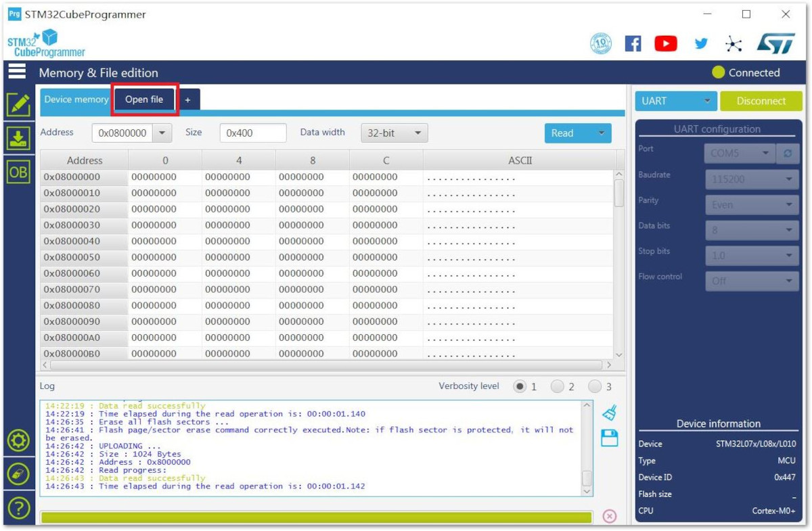812x531 pixels.
Task: Click the green progress bar
Action: coord(316,517)
